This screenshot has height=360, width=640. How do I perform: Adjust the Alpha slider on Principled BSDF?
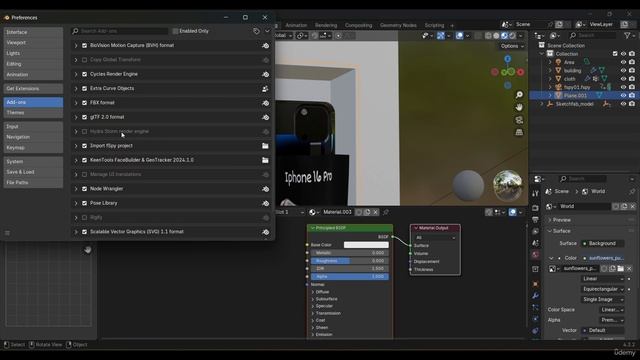[x=350, y=277]
